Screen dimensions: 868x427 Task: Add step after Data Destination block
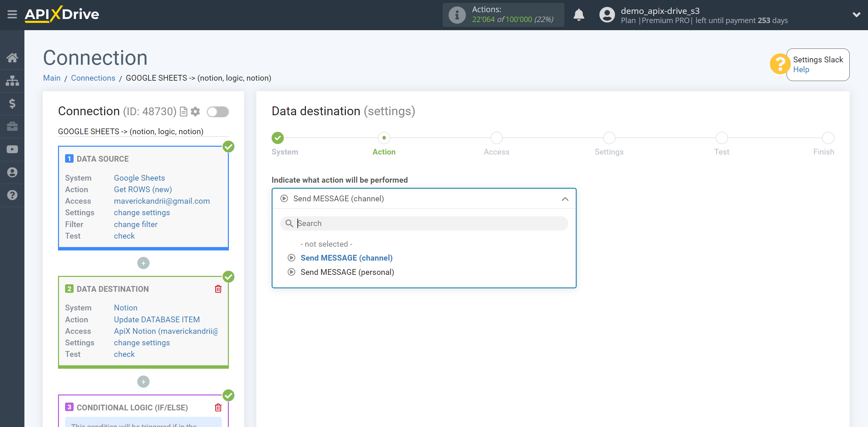point(143,382)
